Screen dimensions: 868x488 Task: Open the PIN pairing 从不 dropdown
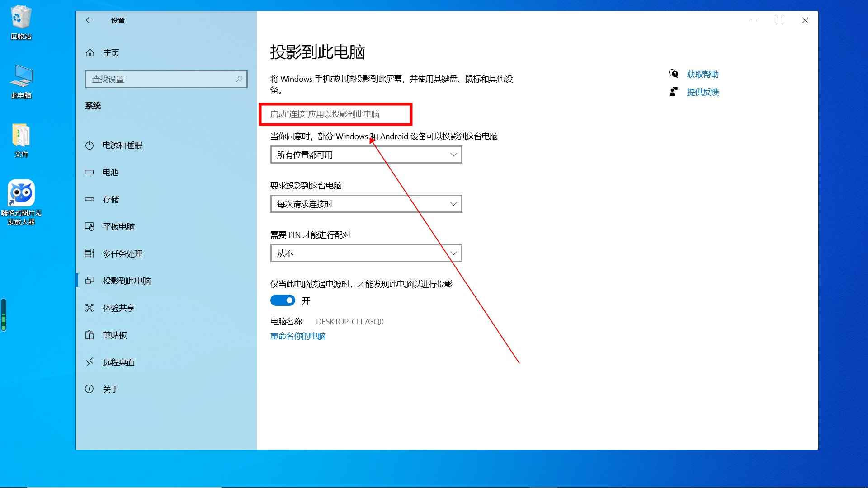pyautogui.click(x=366, y=253)
